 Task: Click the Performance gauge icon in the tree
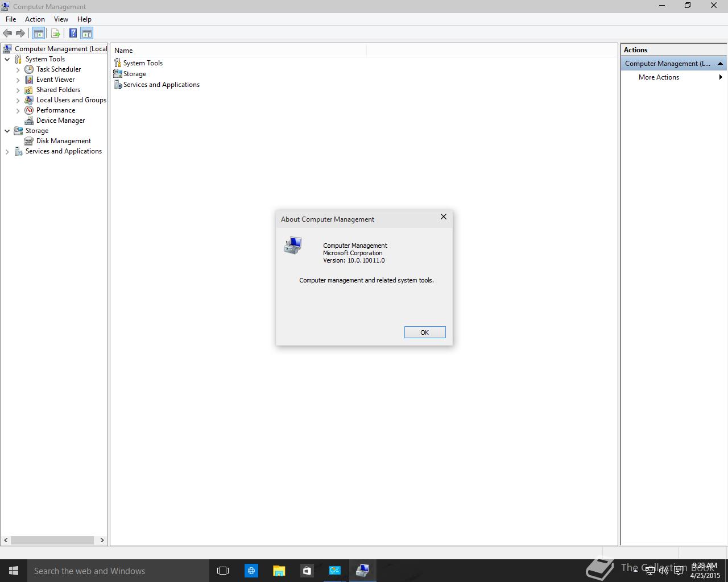point(29,110)
